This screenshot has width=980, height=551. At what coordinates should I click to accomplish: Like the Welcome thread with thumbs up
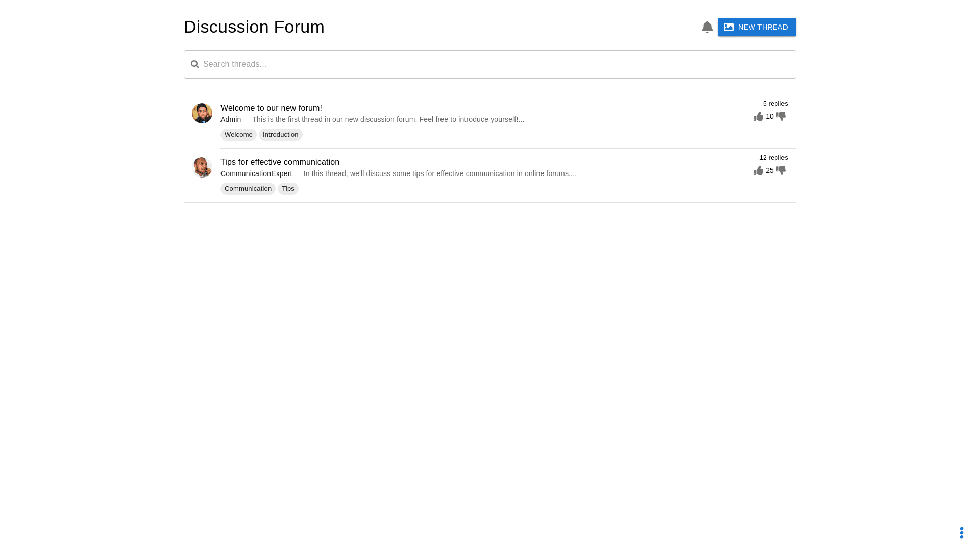[x=758, y=117]
